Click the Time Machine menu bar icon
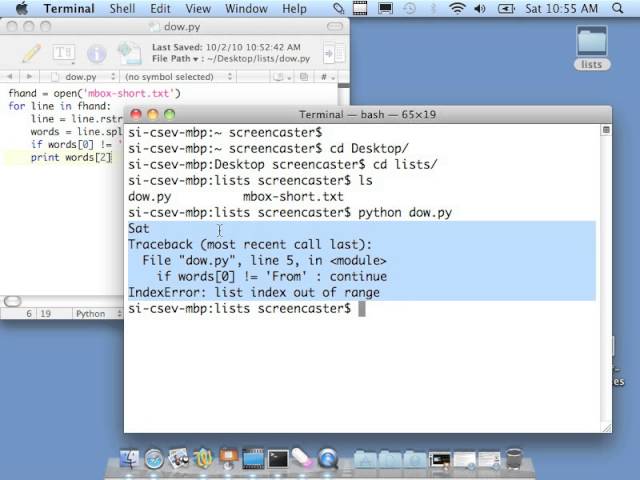Screen dimensions: 640x480 (409, 8)
